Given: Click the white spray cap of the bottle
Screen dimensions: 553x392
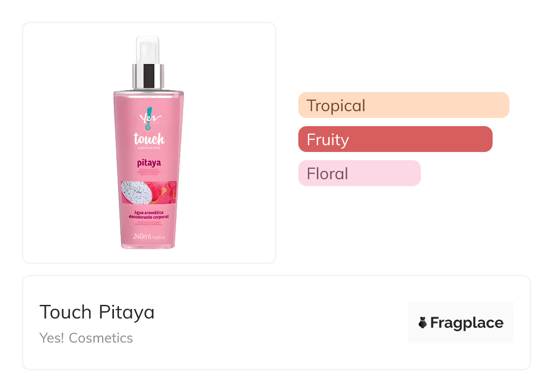Looking at the screenshot, I should (x=148, y=50).
